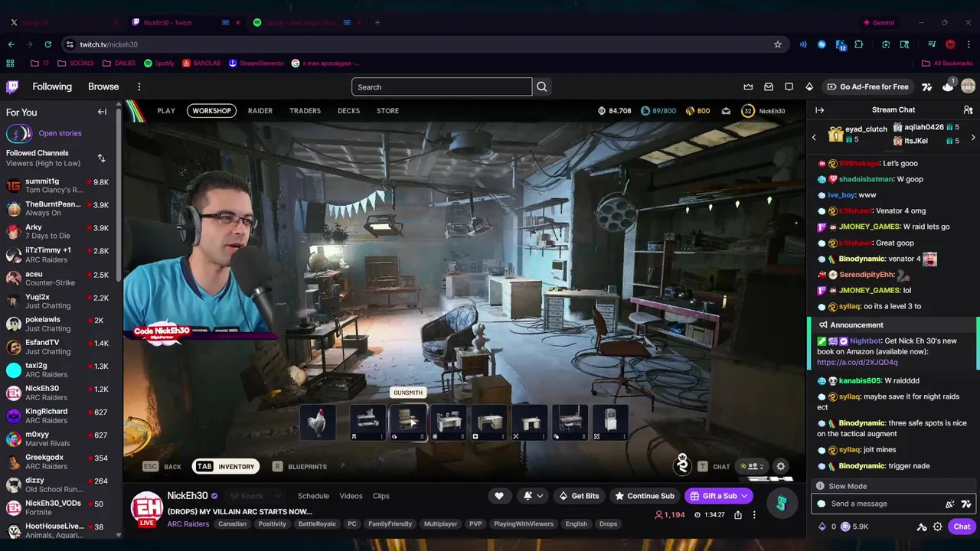Viewport: 980px width, 551px height.
Task: Open Chrome extensions puzzle icon
Action: point(859,44)
